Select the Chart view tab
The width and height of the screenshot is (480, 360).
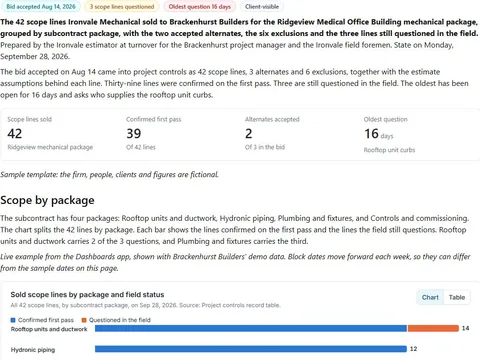[430, 297]
